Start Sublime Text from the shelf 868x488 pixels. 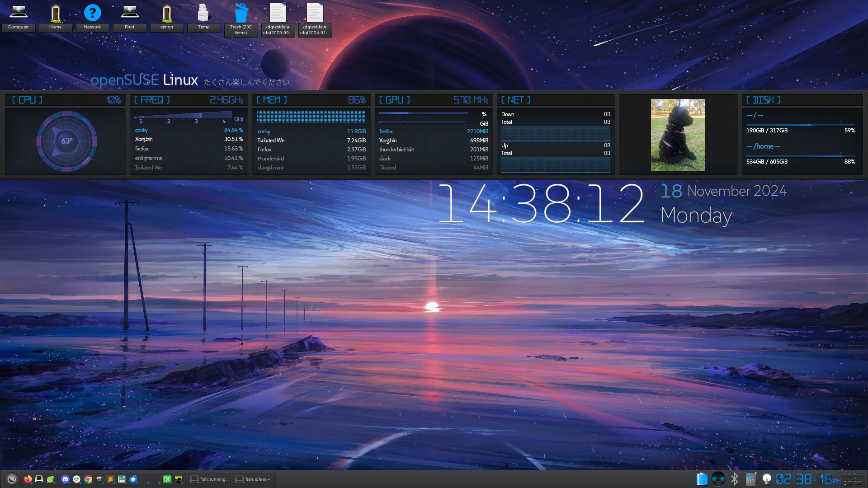coord(110,479)
